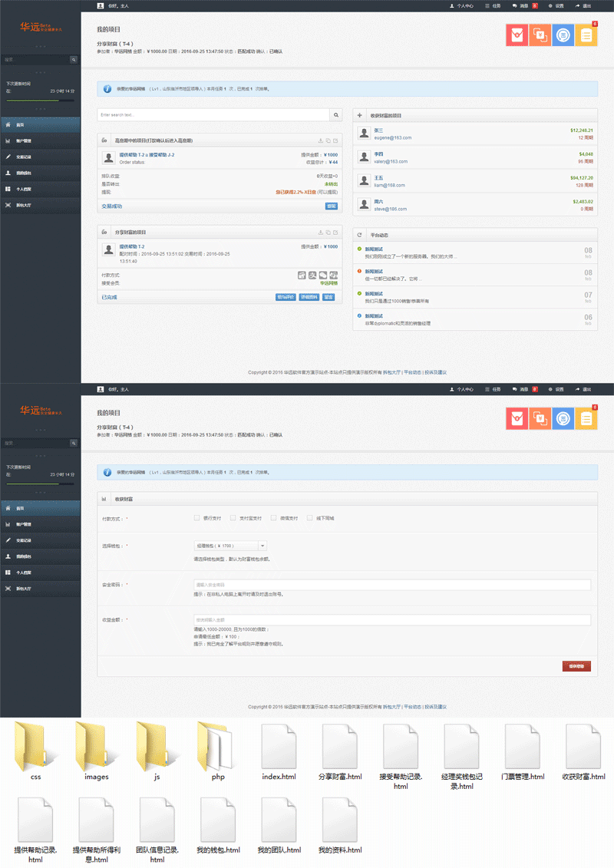This screenshot has height=868, width=614.
Task: Focus the 收益金额 amount input
Action: pos(392,620)
